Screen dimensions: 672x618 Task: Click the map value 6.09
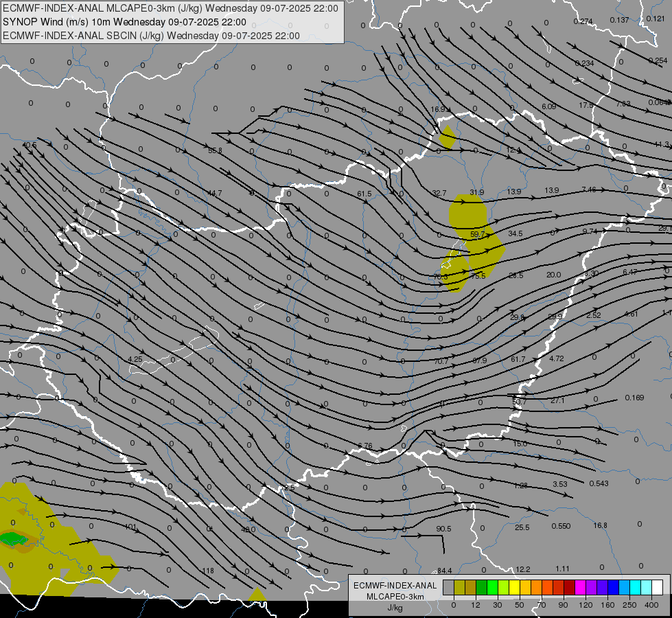(548, 106)
